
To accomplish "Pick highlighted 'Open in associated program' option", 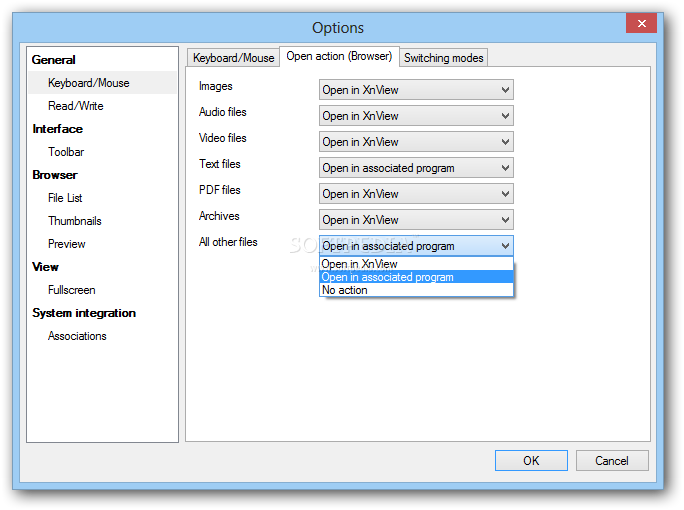I will point(388,277).
